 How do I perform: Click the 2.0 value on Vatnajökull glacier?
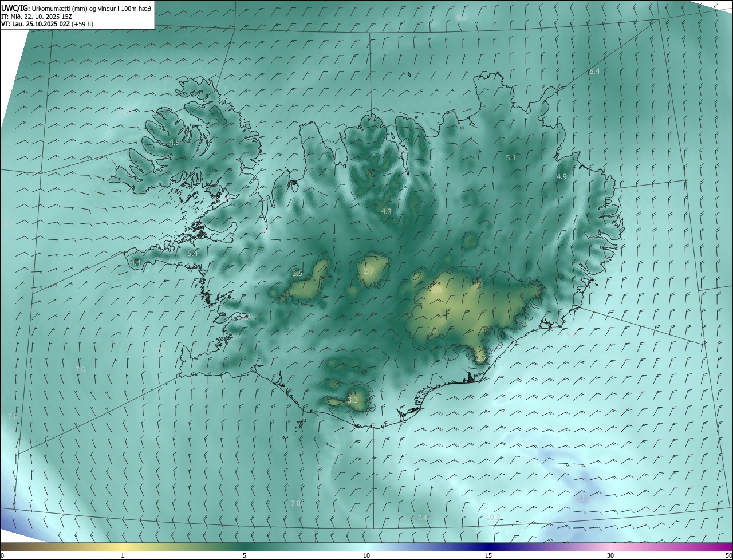click(x=436, y=291)
